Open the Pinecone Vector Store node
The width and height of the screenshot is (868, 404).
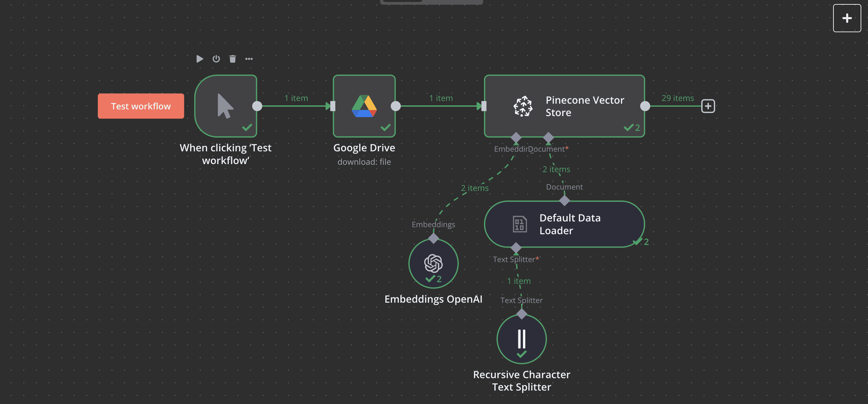[x=565, y=106]
